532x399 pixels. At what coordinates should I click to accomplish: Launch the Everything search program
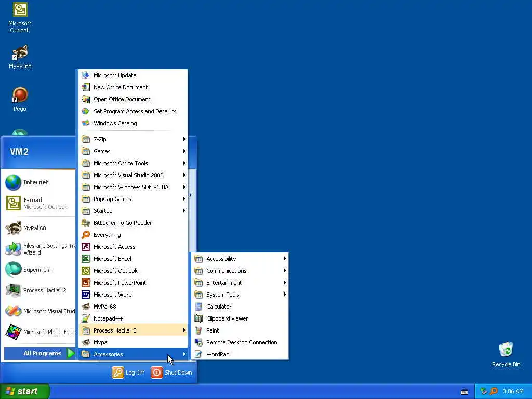[x=133, y=235]
